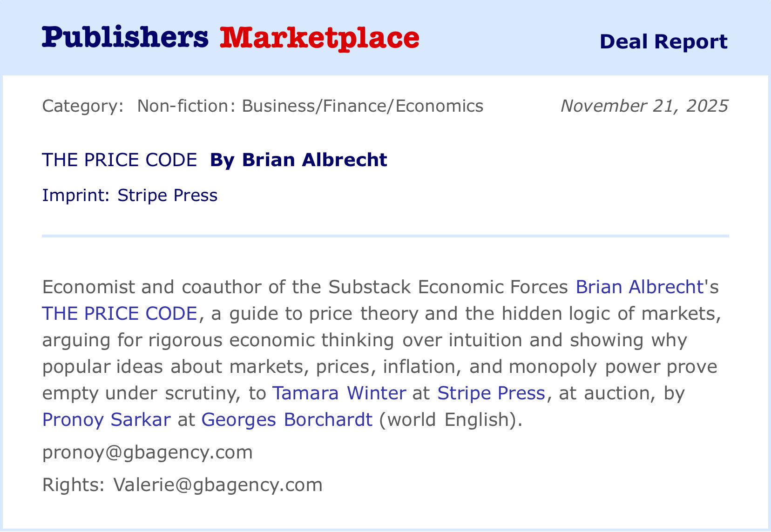
Task: Open Brian Albrecht link in the description
Action: tap(639, 287)
